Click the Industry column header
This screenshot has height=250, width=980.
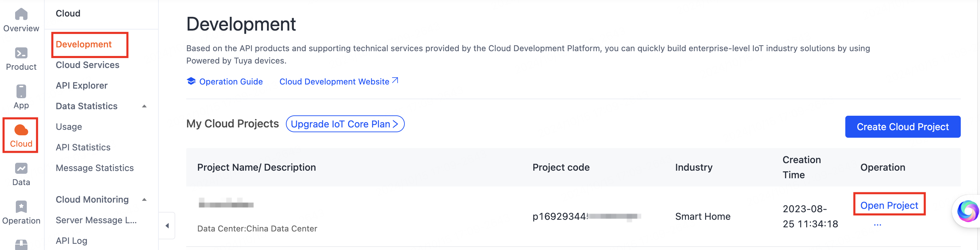coord(693,168)
